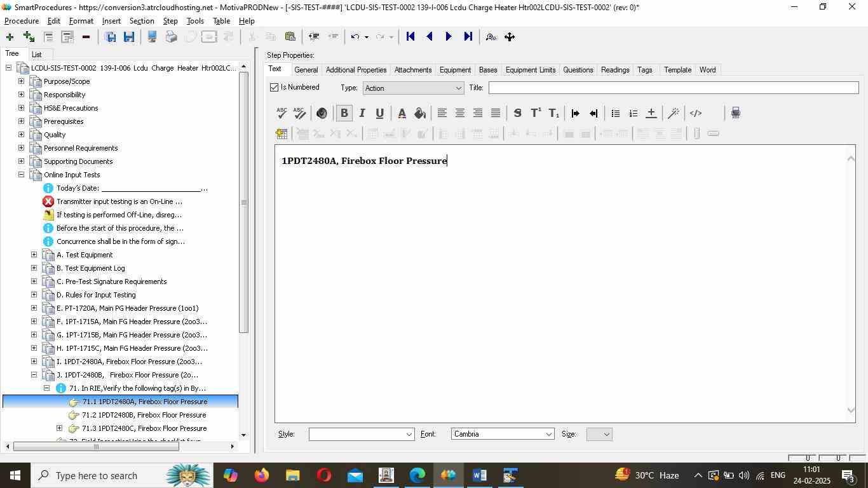The image size is (868, 488).
Task: Go to first step navigation icon
Action: 410,37
